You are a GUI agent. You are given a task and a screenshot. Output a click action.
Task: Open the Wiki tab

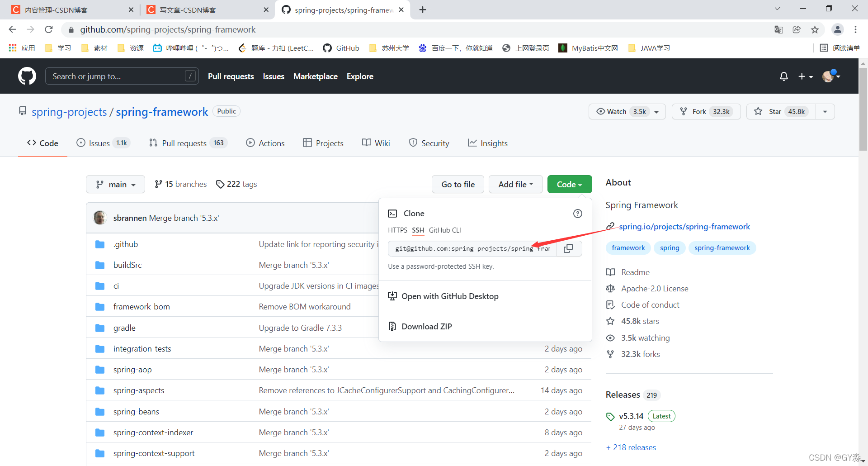376,143
